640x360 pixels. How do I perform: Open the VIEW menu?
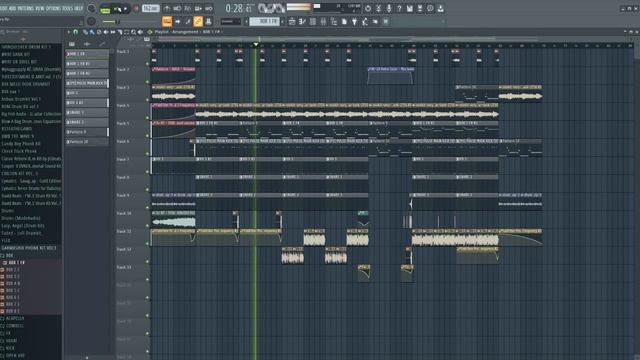pos(40,8)
